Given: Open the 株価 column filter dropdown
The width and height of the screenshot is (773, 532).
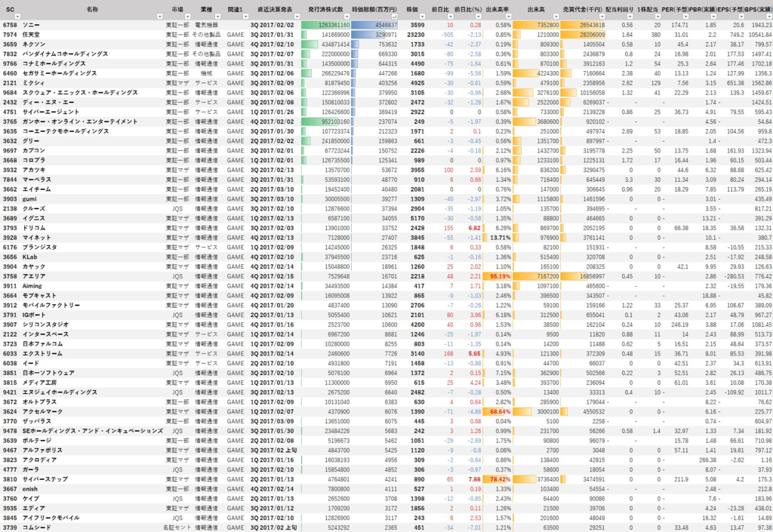Looking at the screenshot, I should (422, 17).
